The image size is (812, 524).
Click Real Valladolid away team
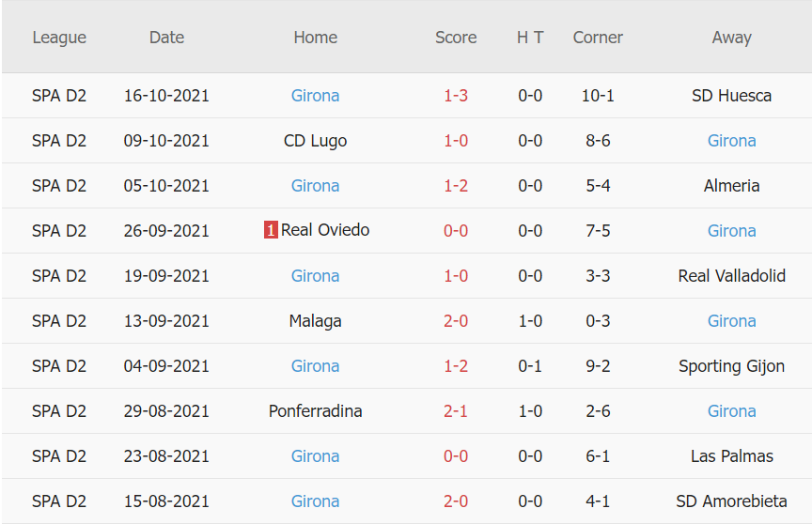click(731, 276)
